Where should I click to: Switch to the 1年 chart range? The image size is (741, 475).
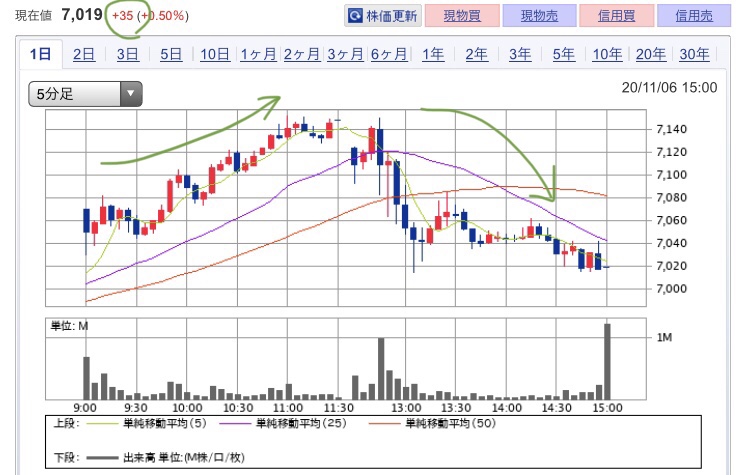(433, 54)
